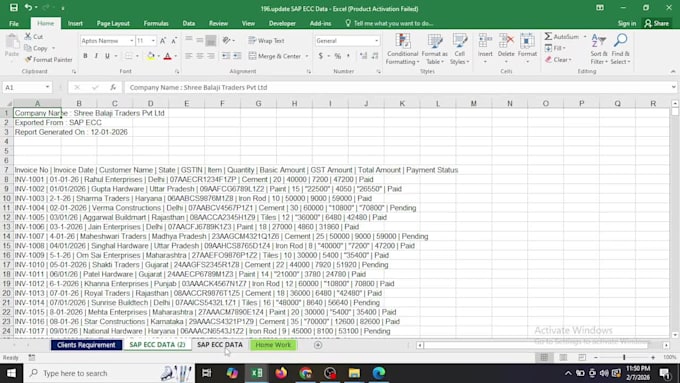
Task: Apply the fill color bucket
Action: click(x=150, y=56)
